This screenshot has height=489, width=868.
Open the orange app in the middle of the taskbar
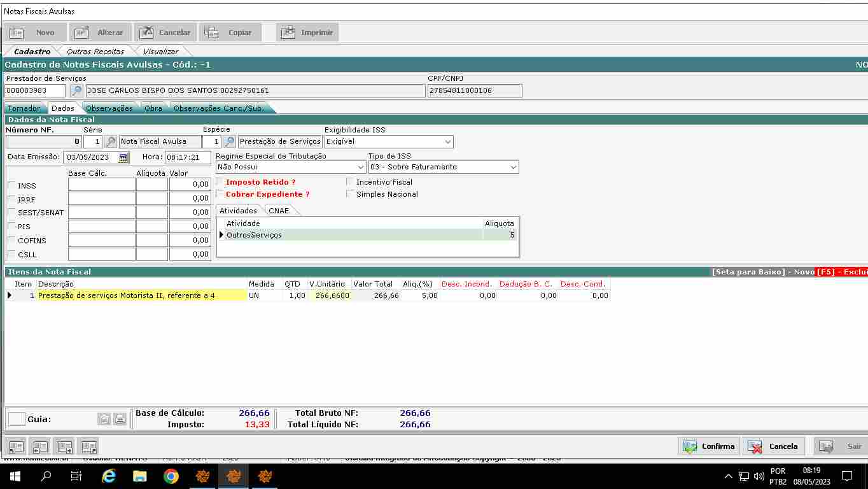(x=234, y=476)
